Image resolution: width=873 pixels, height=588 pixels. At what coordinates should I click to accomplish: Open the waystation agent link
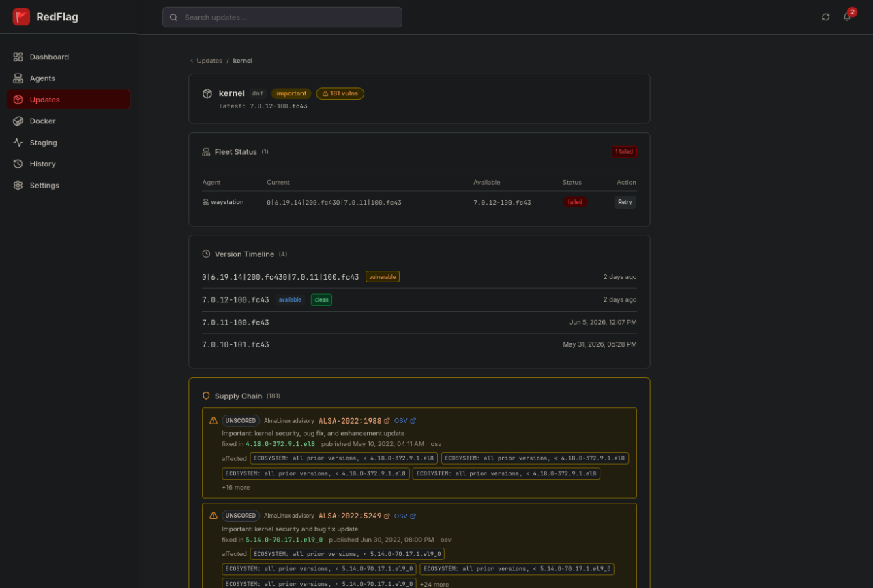coord(223,202)
